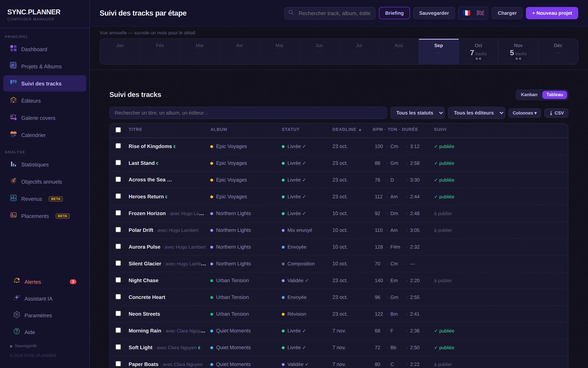
Task: Click the Projets & Albums music icon
Action: [x=13, y=66]
